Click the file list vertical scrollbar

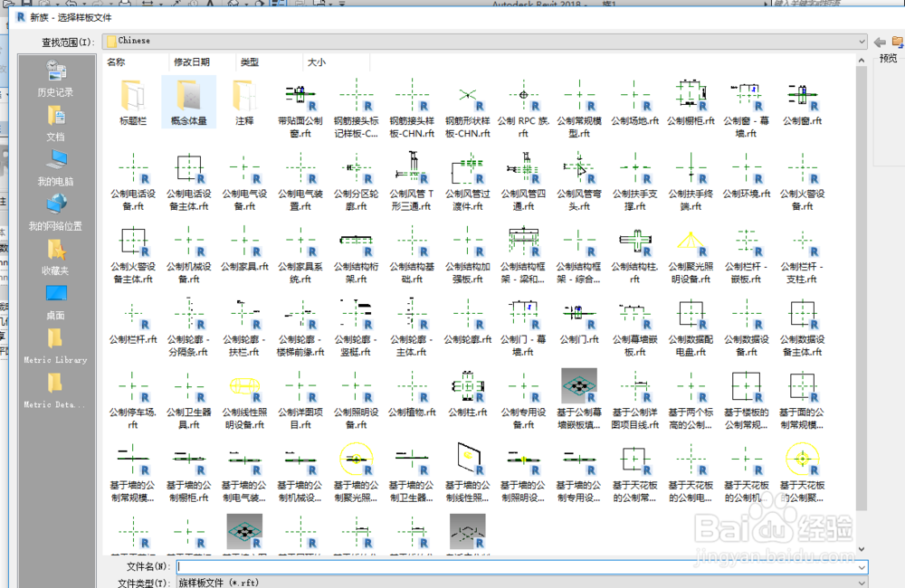coord(862,289)
